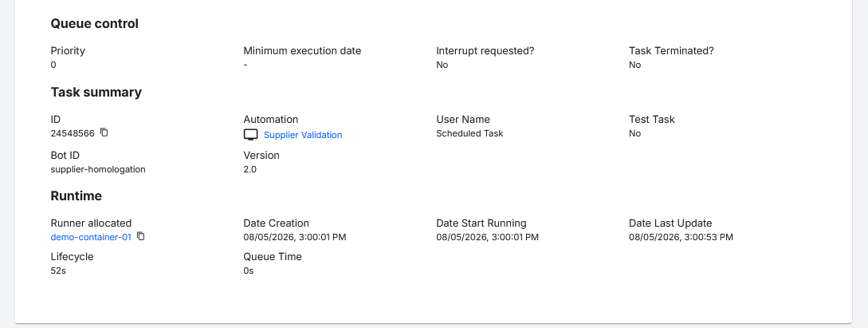Click the Lifecycle value 52s
Viewport: 868px width, 328px height.
58,271
